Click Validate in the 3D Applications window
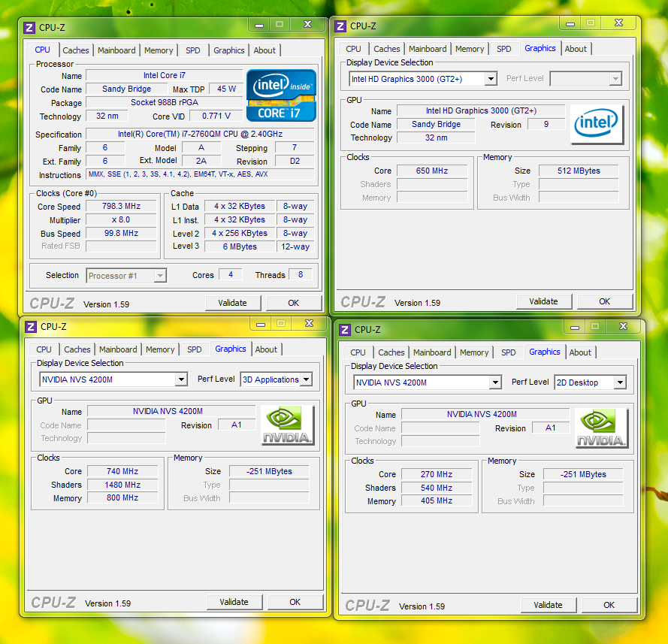The height and width of the screenshot is (644, 668). (234, 602)
